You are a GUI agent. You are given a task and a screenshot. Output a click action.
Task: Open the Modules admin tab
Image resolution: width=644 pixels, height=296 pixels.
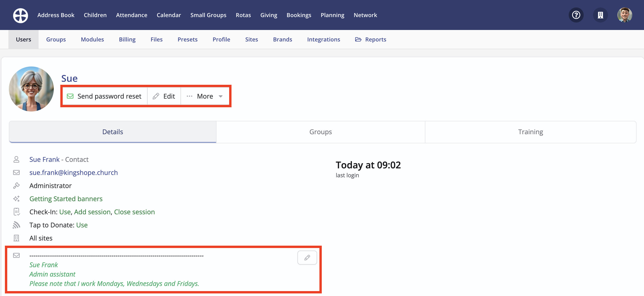pos(92,39)
